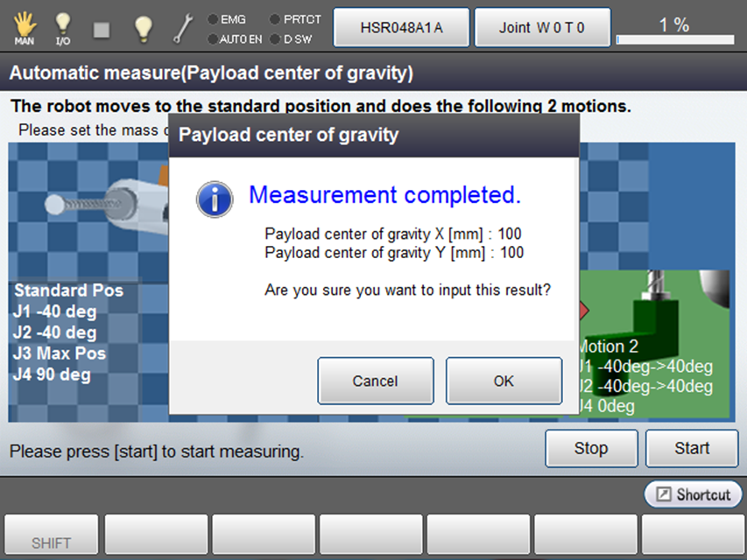747x560 pixels.
Task: Click the Payload center of gravity title bar
Action: [374, 135]
